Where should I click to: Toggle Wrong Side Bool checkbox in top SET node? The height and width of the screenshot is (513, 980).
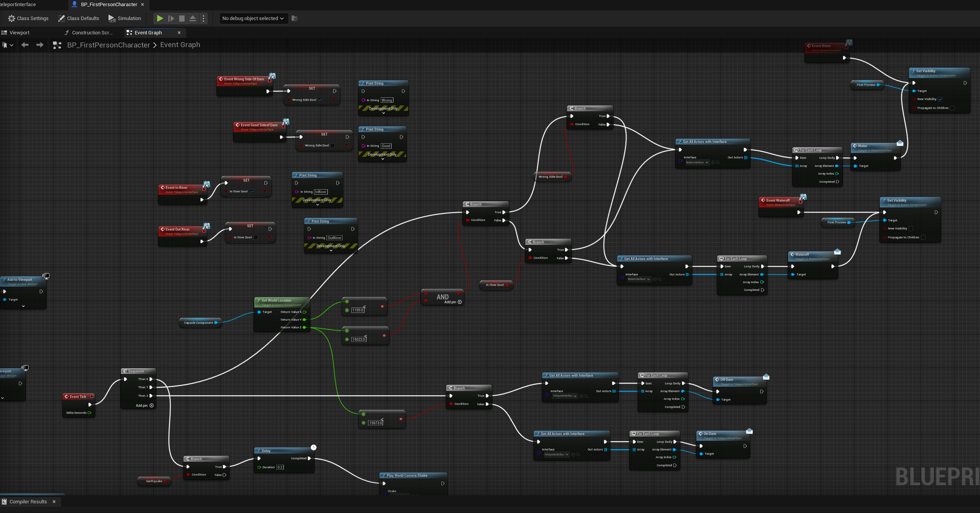(x=320, y=100)
